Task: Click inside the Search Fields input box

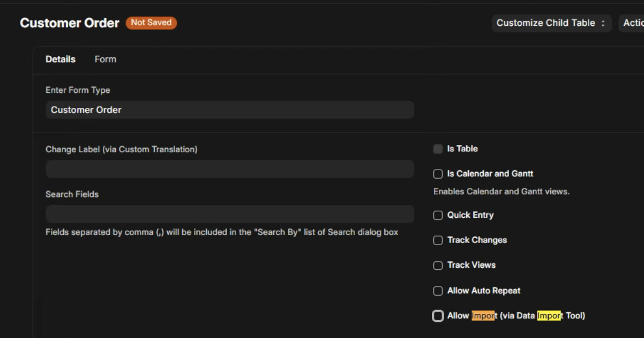Action: (229, 214)
